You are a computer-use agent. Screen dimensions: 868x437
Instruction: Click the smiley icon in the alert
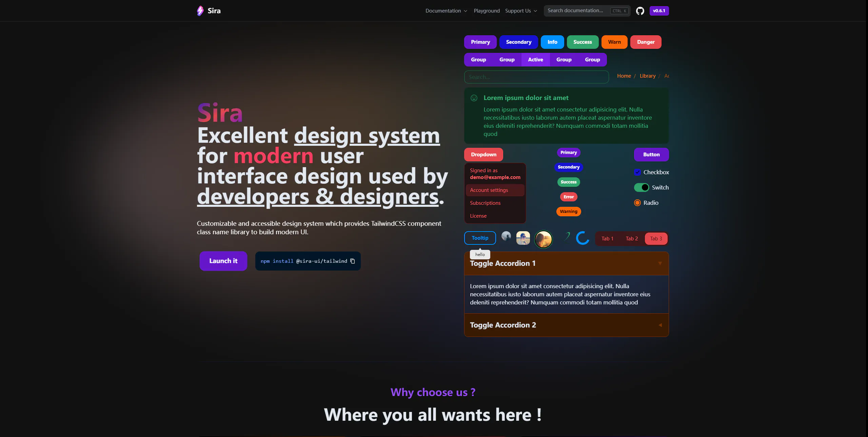click(474, 98)
